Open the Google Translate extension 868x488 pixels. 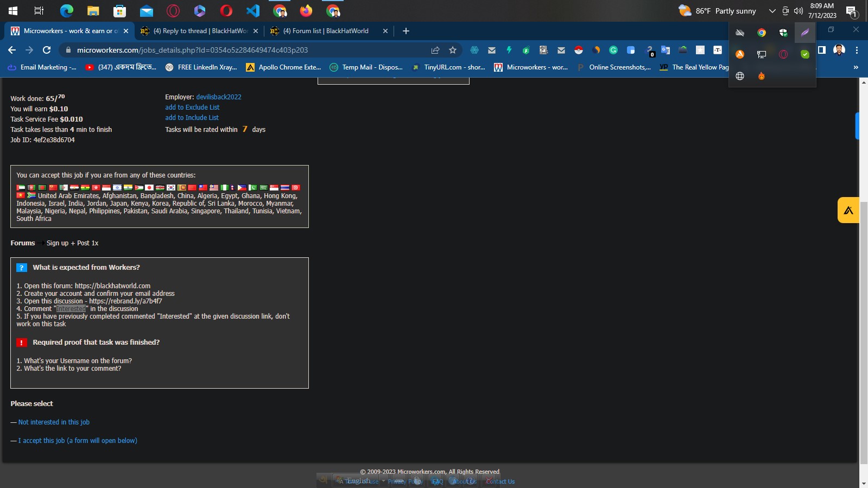coord(666,50)
